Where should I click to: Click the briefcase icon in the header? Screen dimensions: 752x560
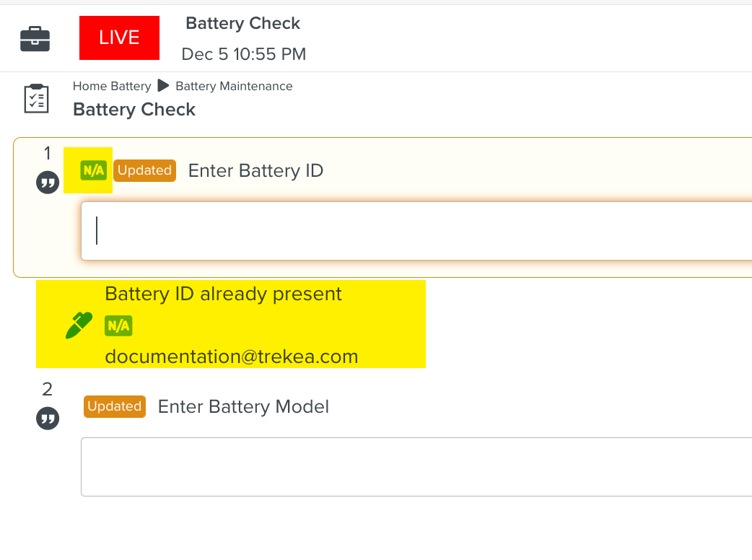[x=35, y=38]
